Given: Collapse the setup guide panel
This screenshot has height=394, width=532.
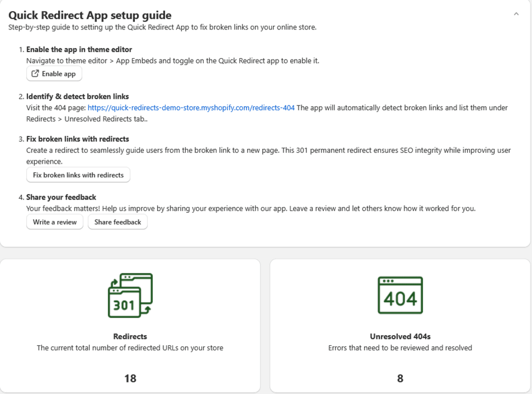Looking at the screenshot, I should click(x=516, y=14).
